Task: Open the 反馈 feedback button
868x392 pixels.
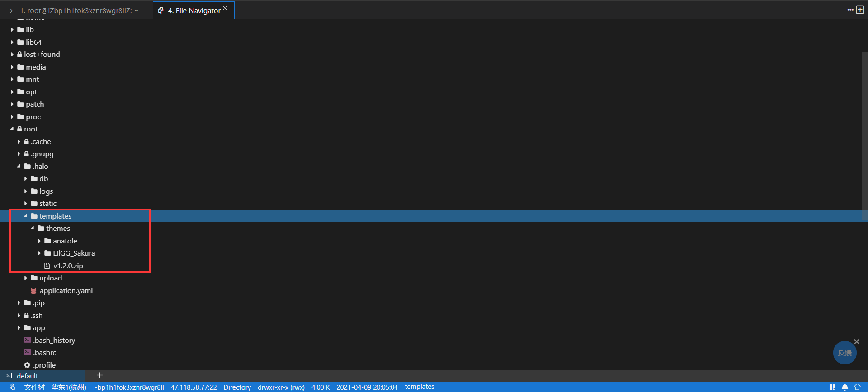Action: (x=844, y=353)
